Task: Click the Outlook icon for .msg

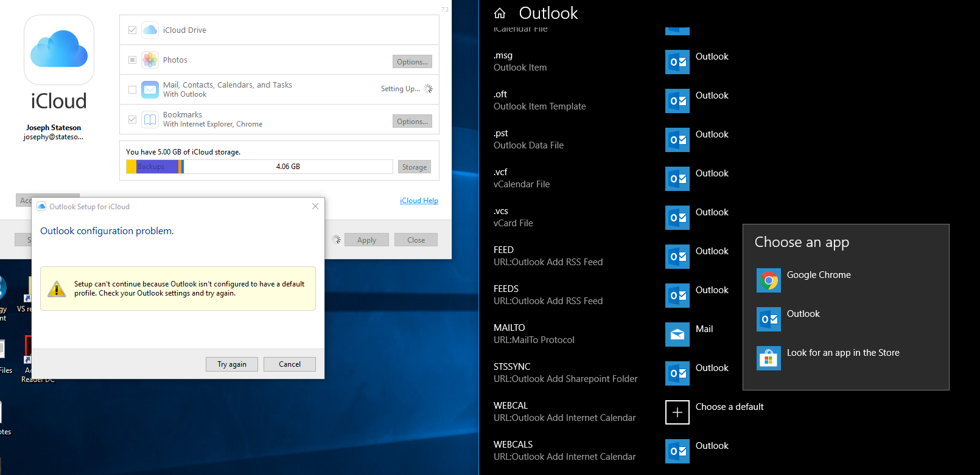Action: 677,62
